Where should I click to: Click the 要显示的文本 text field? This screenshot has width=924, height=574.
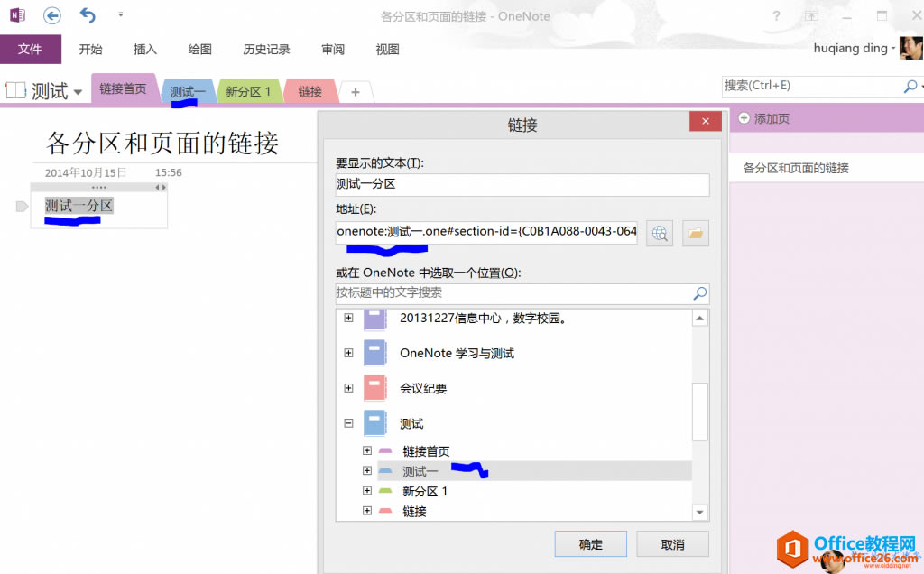click(522, 184)
